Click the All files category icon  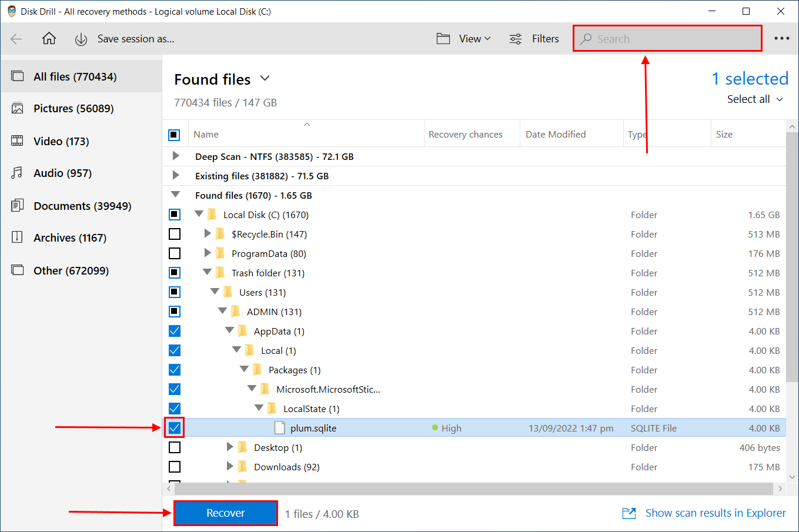18,76
